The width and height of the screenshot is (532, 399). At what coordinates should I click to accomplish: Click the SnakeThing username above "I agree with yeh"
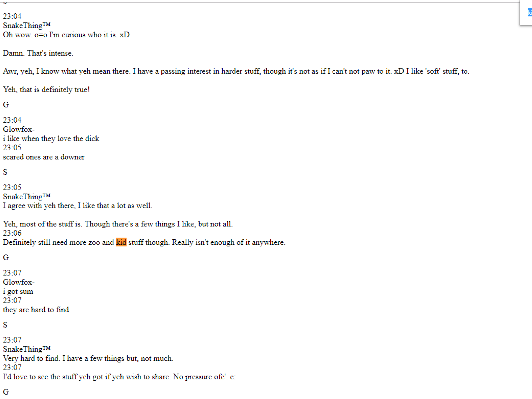(27, 197)
